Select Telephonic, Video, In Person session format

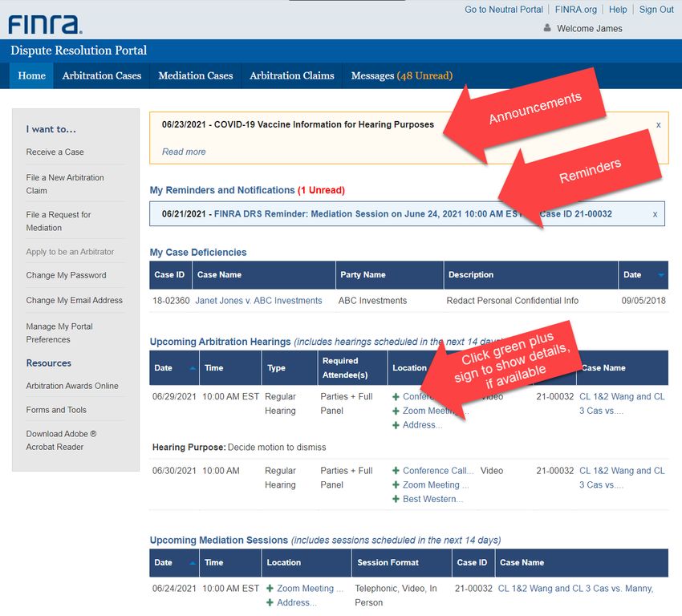point(396,596)
